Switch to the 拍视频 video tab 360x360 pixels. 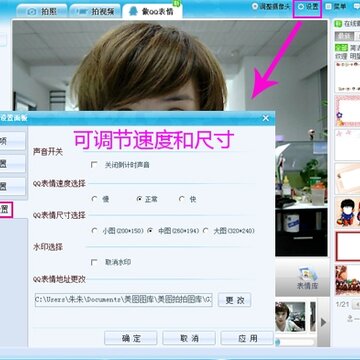tap(95, 11)
